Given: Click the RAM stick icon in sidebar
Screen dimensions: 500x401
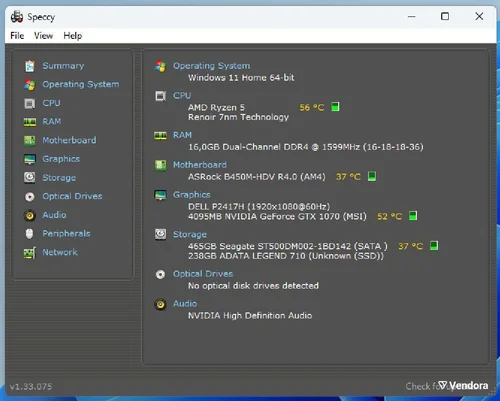Looking at the screenshot, I should pos(30,122).
